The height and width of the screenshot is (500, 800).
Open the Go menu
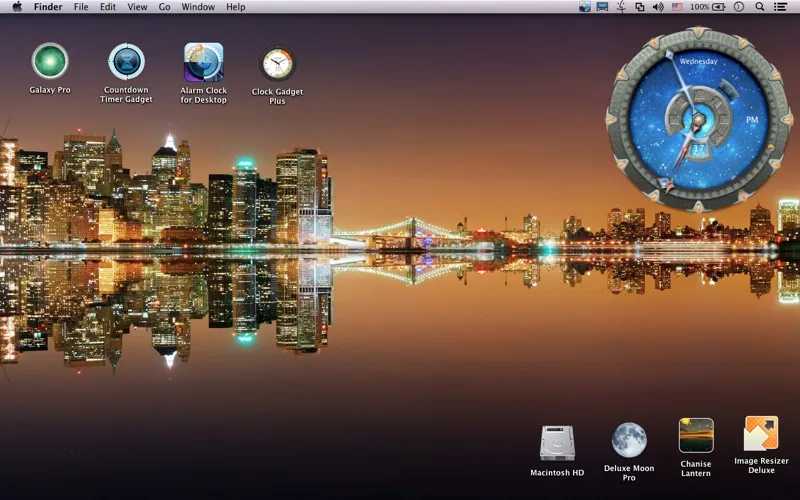[x=164, y=7]
